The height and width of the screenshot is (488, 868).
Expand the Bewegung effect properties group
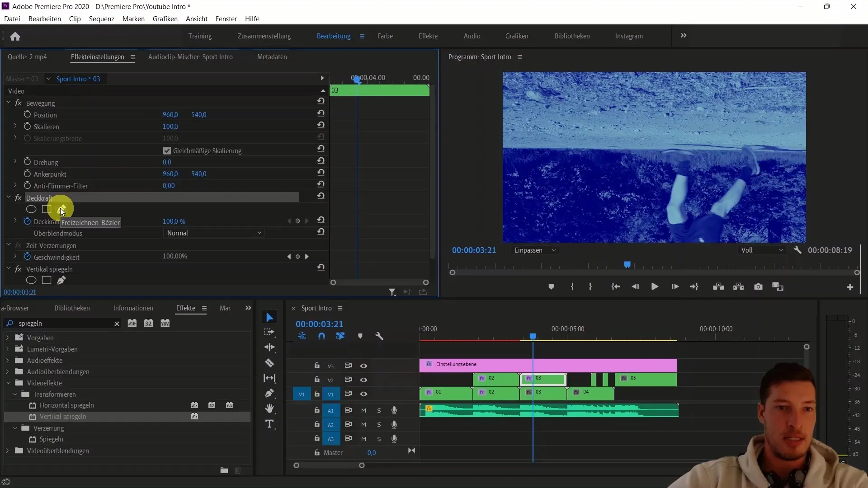(8, 103)
